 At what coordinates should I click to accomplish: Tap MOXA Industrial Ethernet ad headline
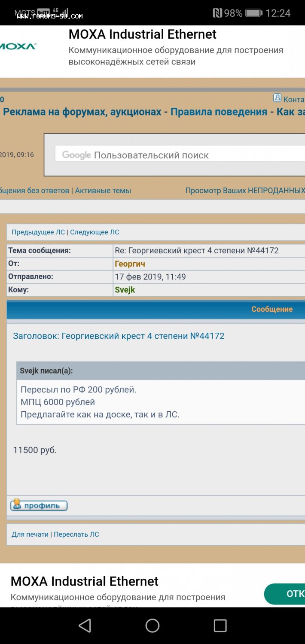click(142, 34)
